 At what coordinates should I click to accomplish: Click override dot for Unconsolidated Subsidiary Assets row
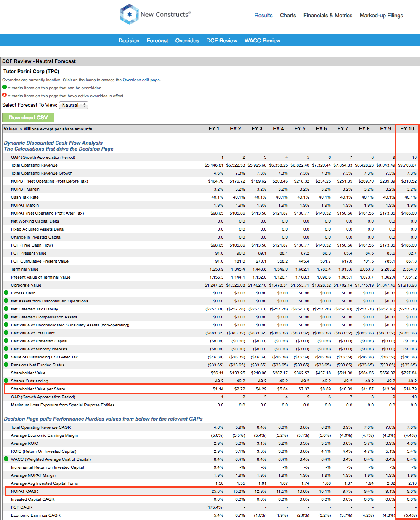[x=6, y=325]
